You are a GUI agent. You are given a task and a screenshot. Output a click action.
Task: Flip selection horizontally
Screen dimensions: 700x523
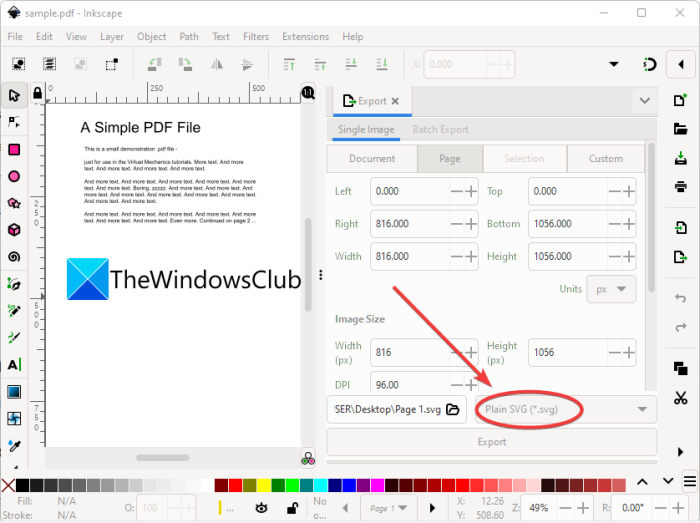[217, 64]
